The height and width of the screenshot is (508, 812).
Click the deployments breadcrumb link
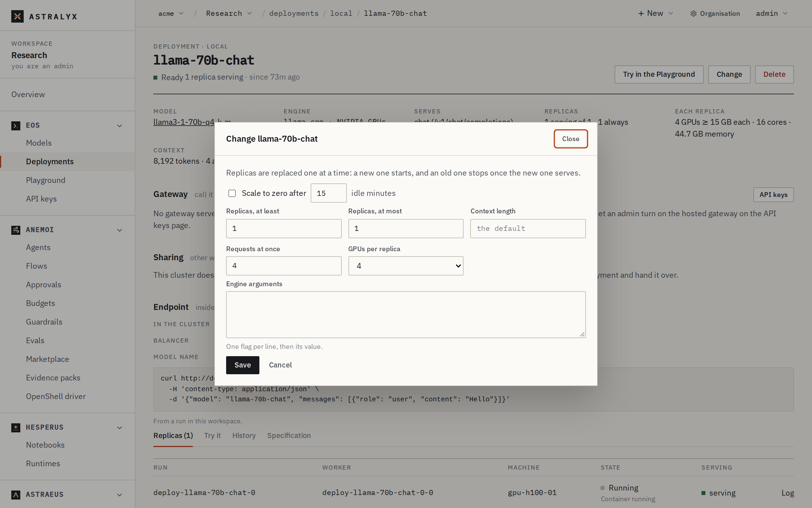[294, 14]
